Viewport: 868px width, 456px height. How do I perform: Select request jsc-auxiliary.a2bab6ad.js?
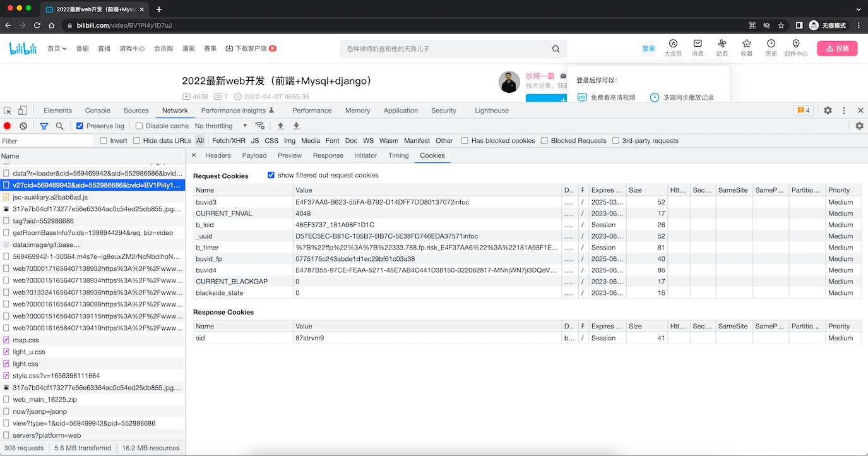pos(93,197)
